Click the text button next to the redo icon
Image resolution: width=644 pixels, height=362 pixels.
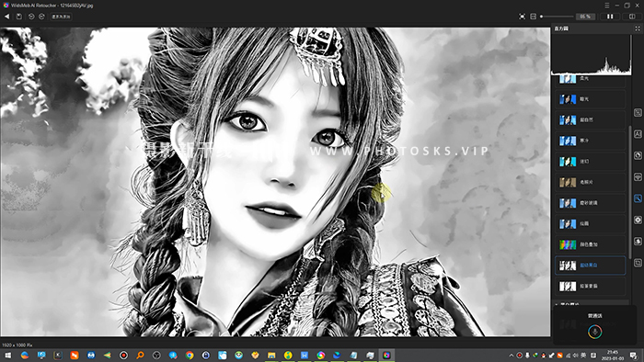61,17
